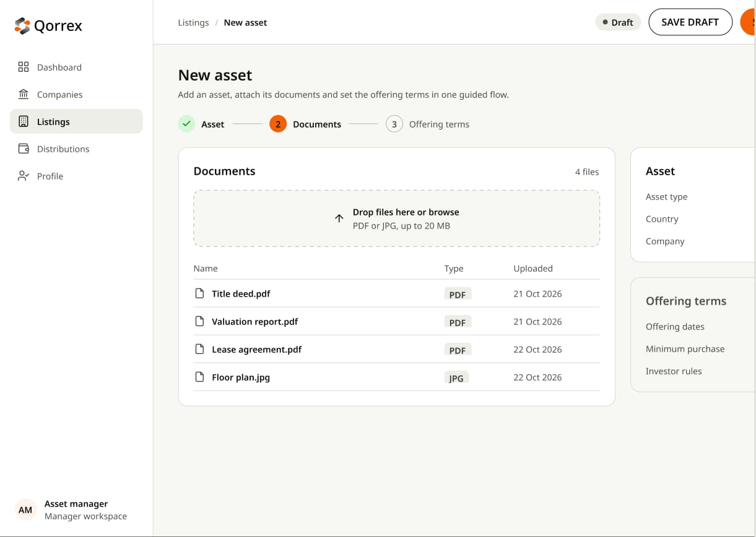756x537 pixels.
Task: Open Valuation report.pdf file name
Action: [x=255, y=321]
